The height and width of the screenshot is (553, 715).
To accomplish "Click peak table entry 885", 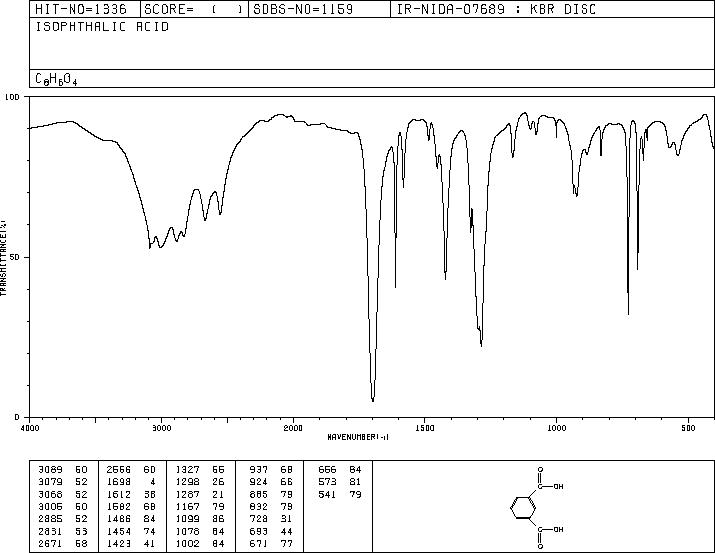I will 259,494.
